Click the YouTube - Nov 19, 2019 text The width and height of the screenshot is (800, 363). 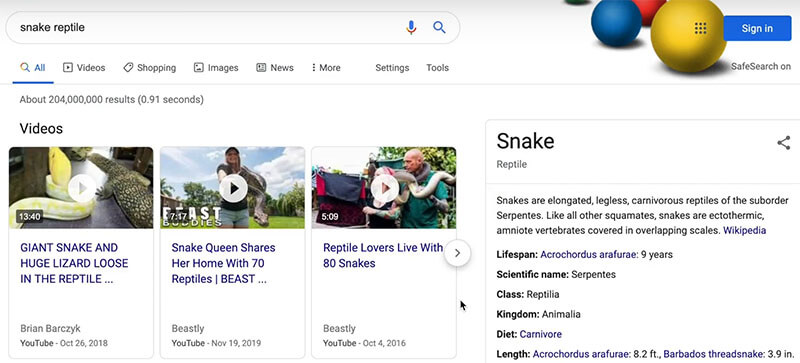point(216,343)
